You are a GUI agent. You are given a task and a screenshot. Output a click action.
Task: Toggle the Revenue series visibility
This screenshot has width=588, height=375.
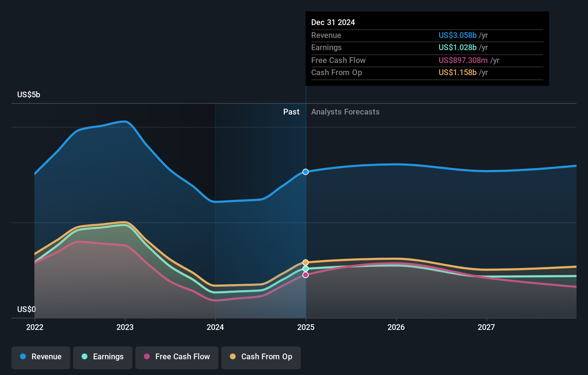click(x=40, y=357)
